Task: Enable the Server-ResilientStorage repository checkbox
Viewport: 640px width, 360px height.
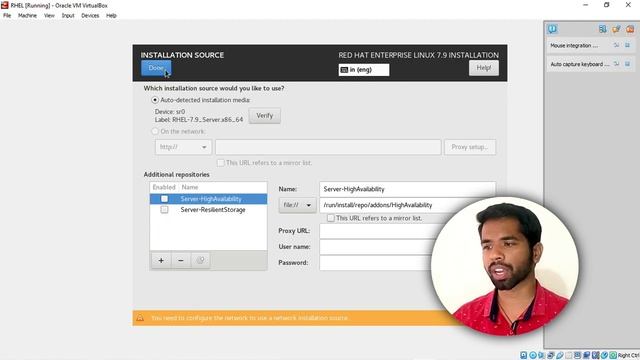Action: [x=164, y=209]
